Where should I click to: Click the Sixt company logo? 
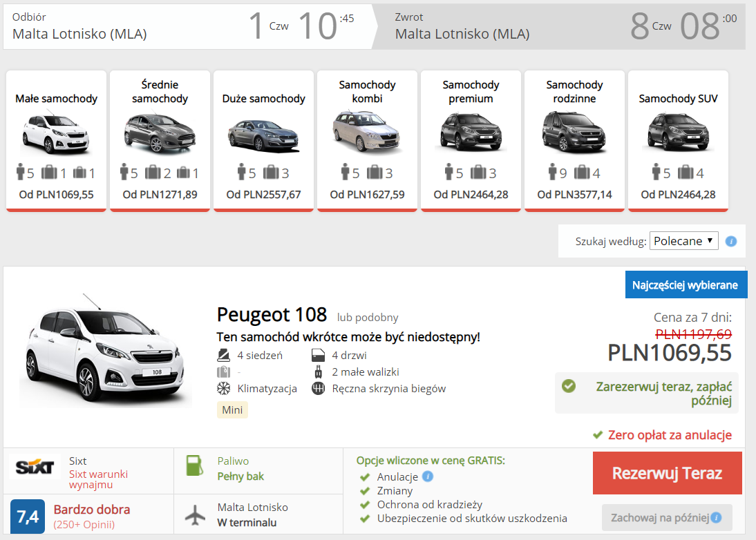click(35, 467)
